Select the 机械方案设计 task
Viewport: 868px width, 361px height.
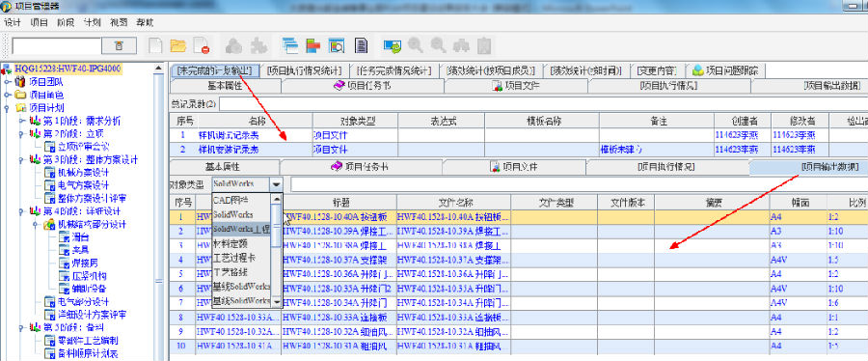click(84, 172)
